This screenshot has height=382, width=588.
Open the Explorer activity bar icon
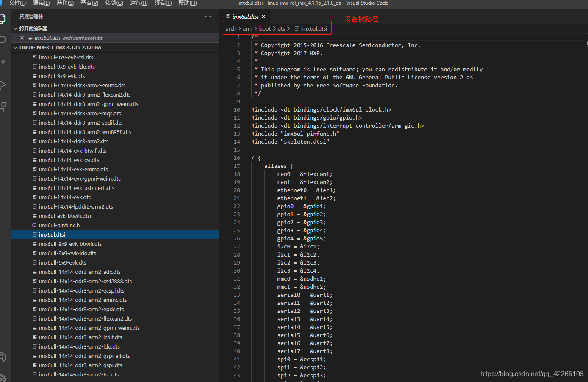(x=2, y=19)
